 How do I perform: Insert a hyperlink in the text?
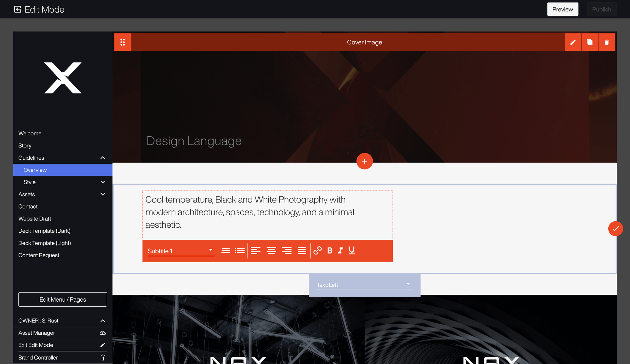click(318, 251)
